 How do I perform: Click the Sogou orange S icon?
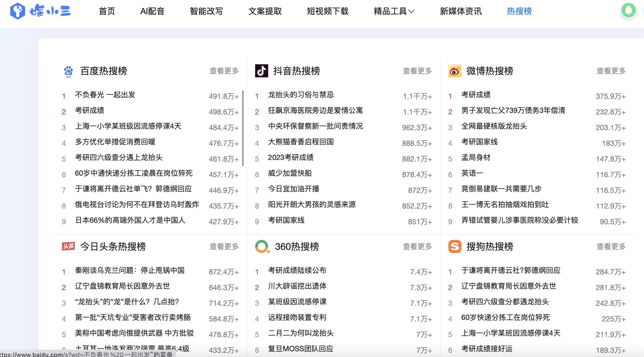pos(455,246)
